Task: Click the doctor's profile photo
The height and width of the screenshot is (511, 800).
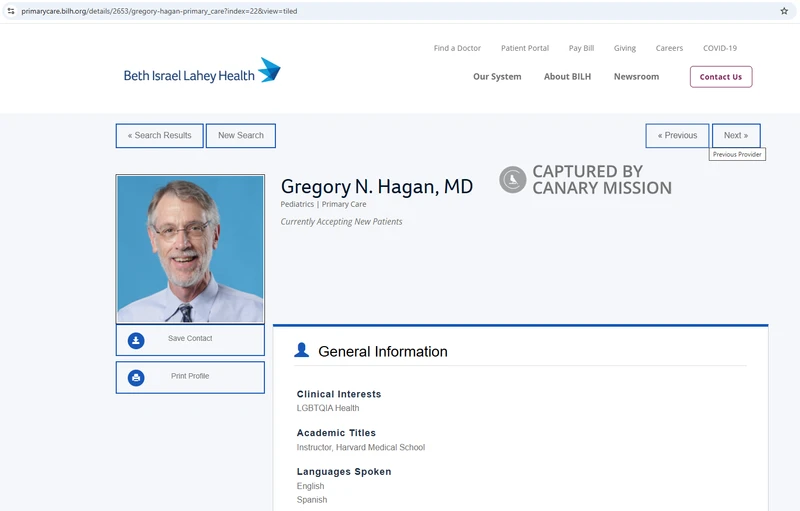Action: pos(190,249)
